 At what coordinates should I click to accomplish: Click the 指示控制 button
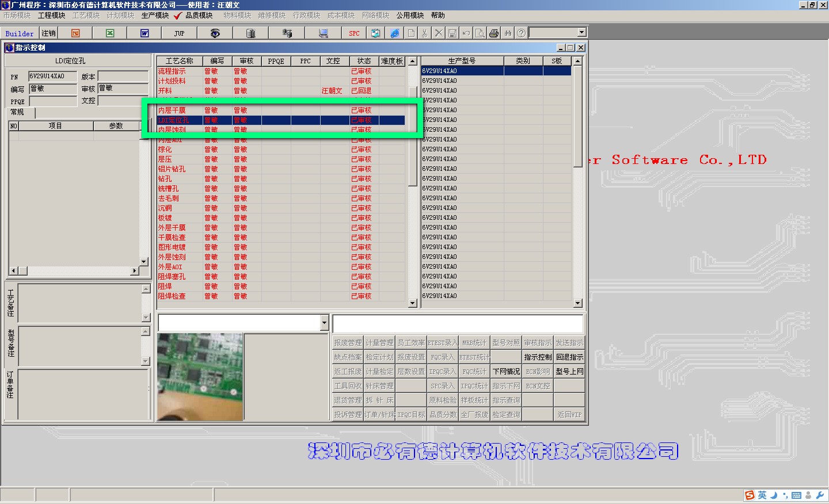[x=538, y=357]
